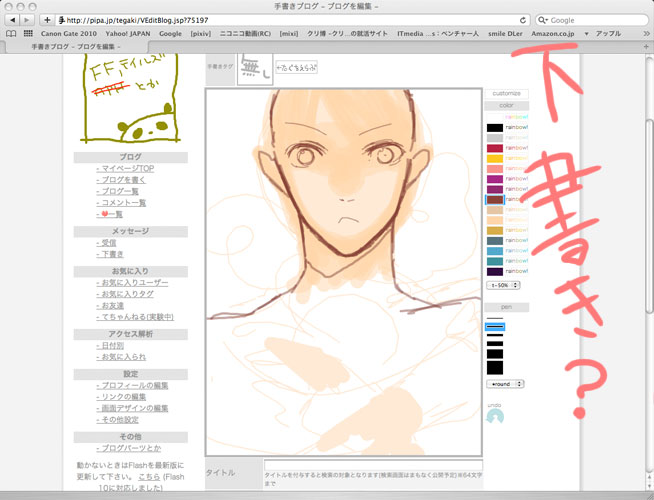Open the リンクの編集 link
654x500 pixels.
121,397
